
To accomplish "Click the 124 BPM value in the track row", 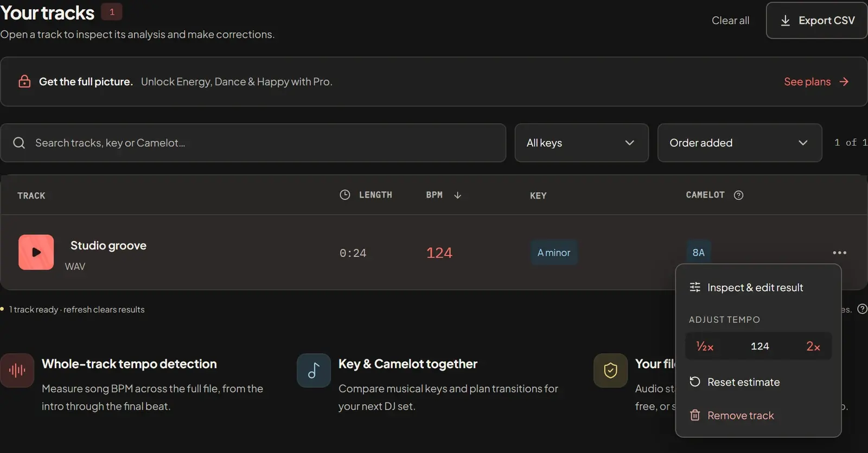I will click(439, 253).
